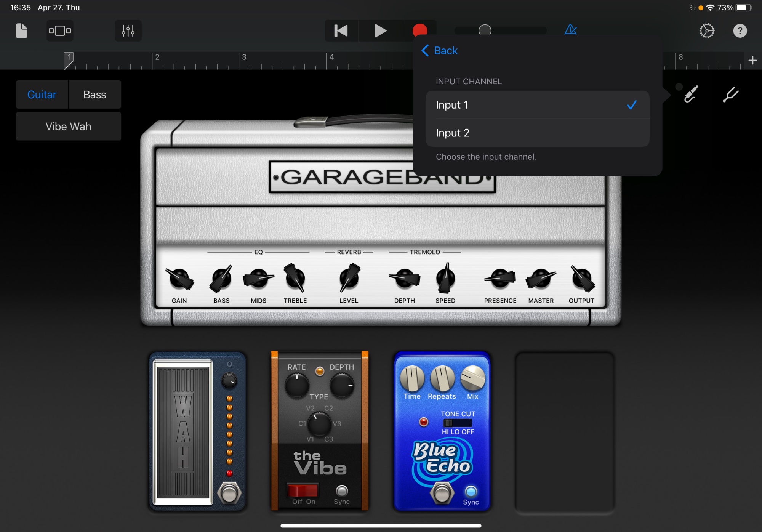
Task: Adjust the amp OUTPUT knob
Action: coord(582,279)
